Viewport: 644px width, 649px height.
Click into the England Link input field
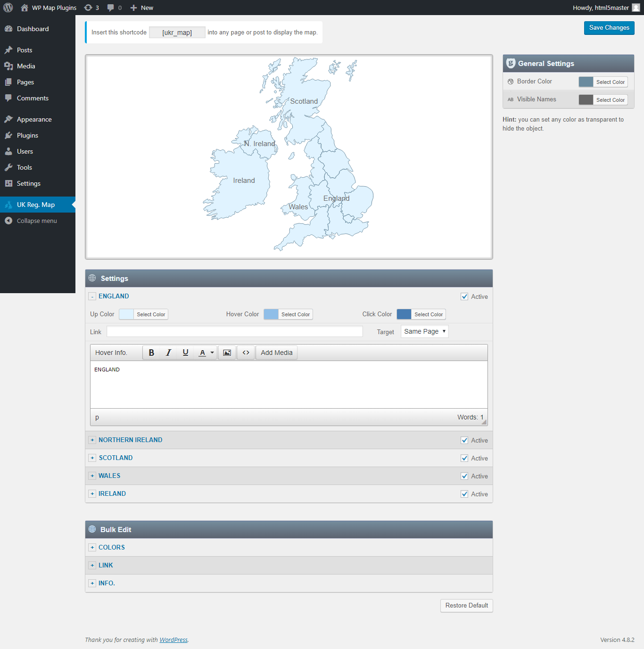click(x=234, y=331)
